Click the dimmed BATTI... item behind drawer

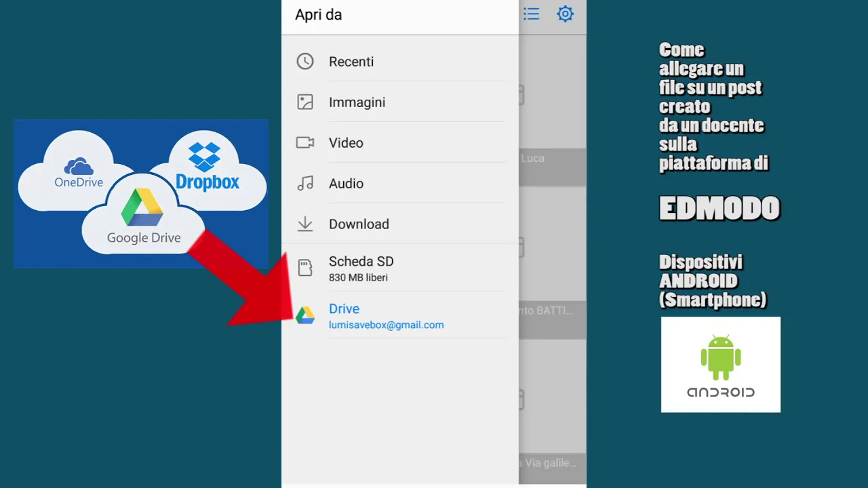pos(553,319)
